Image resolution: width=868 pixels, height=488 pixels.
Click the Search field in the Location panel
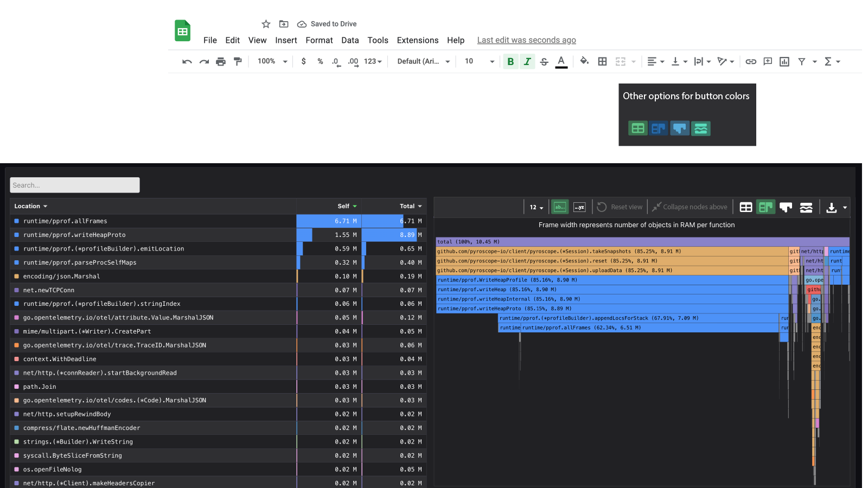pos(74,185)
